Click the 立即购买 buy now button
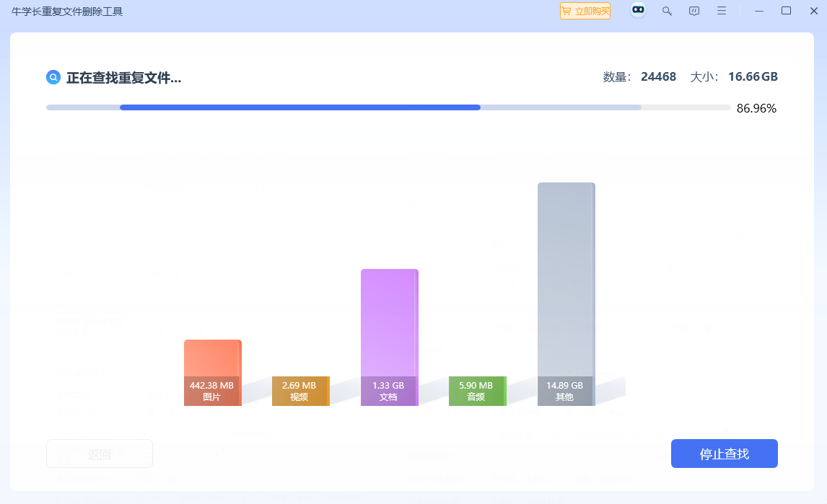Viewport: 827px width, 504px height. [585, 11]
